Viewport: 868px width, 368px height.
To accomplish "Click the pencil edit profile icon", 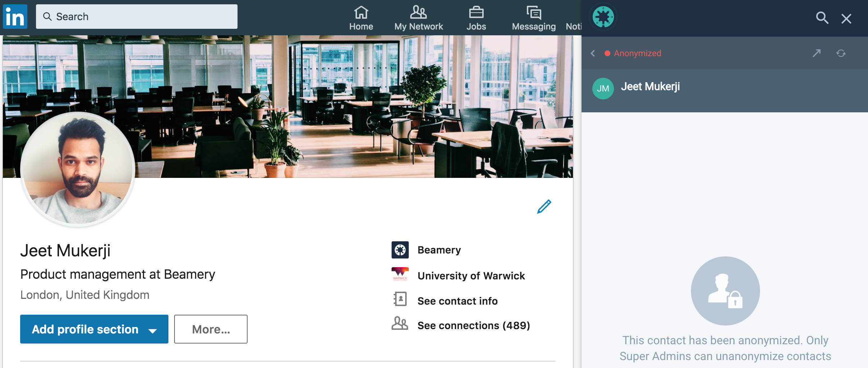I will [544, 207].
